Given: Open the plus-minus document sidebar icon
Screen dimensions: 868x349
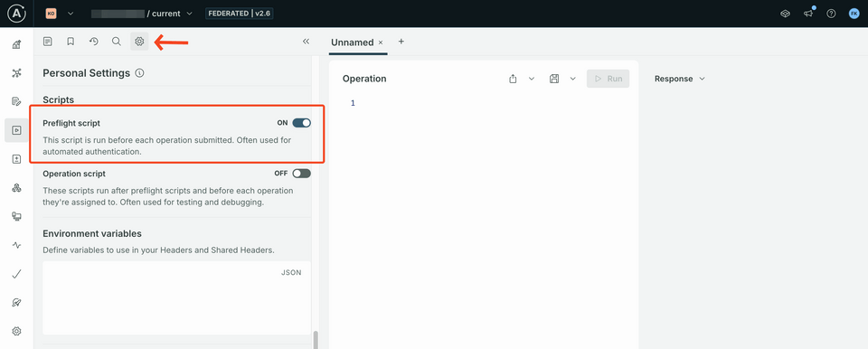Looking at the screenshot, I should tap(16, 159).
